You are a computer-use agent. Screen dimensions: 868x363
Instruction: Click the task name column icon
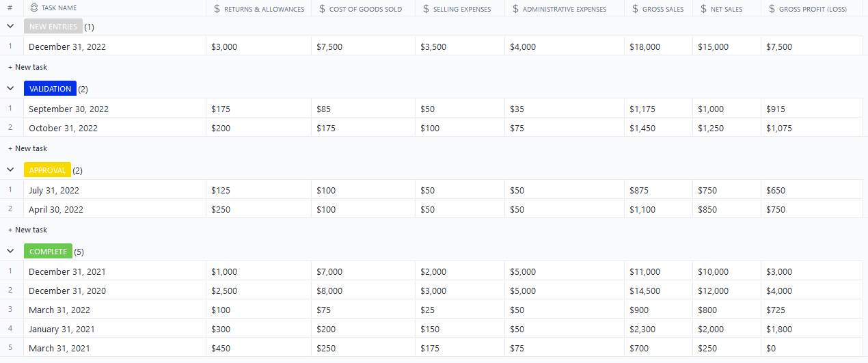coord(34,8)
